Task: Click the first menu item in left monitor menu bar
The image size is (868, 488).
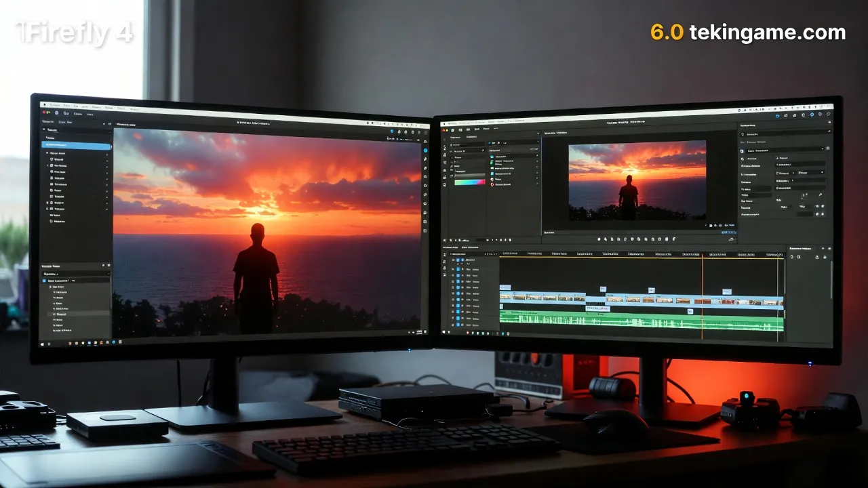Action: [56, 106]
